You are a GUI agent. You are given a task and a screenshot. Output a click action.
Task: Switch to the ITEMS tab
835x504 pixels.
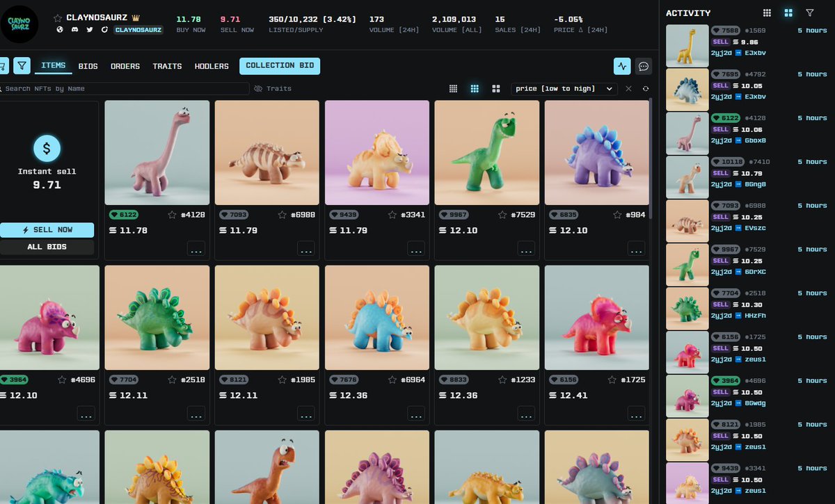pyautogui.click(x=54, y=66)
